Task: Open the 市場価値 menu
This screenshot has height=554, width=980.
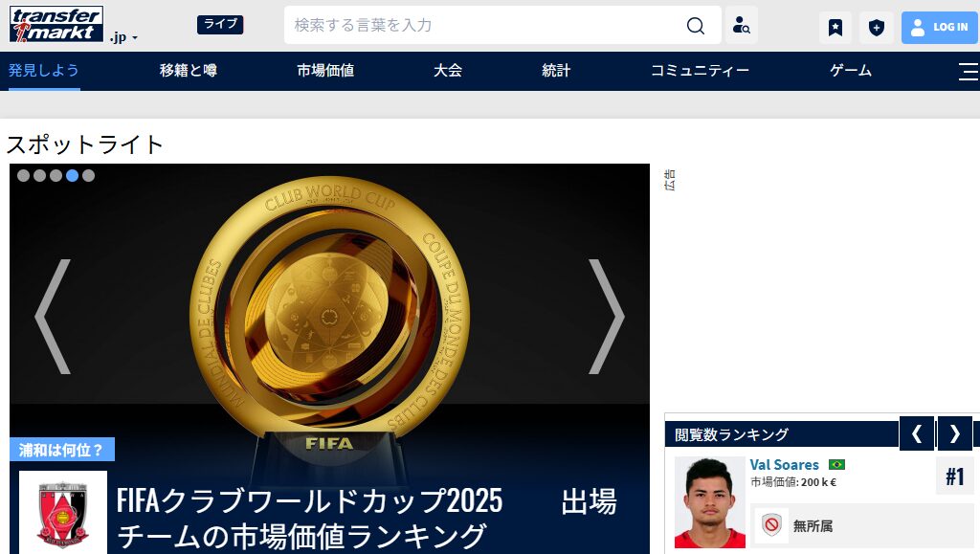Action: (325, 71)
